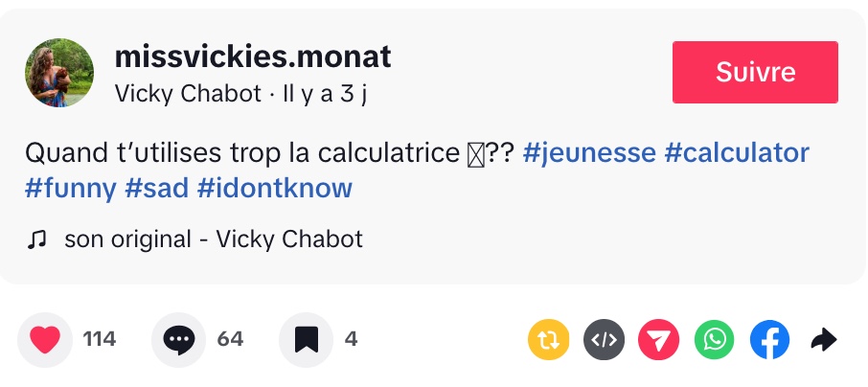The height and width of the screenshot is (387, 868).
Task: Open the #jeunesse hashtag
Action: (589, 153)
